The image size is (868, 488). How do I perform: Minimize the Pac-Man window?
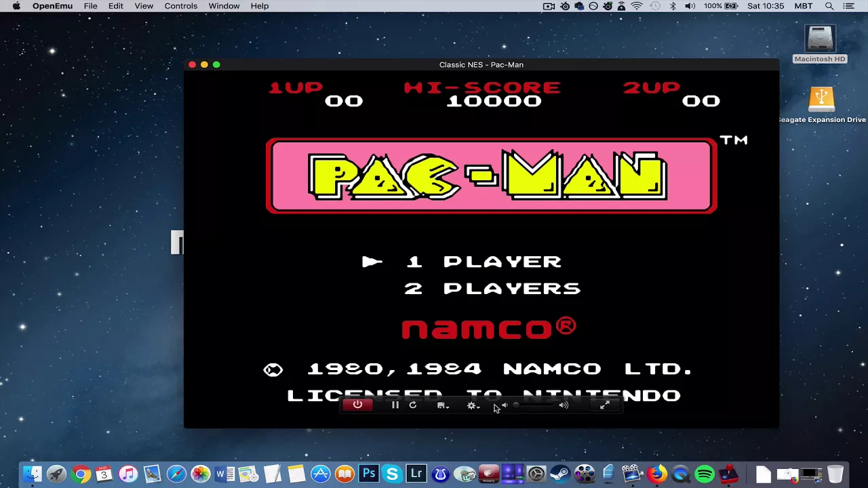pyautogui.click(x=204, y=64)
